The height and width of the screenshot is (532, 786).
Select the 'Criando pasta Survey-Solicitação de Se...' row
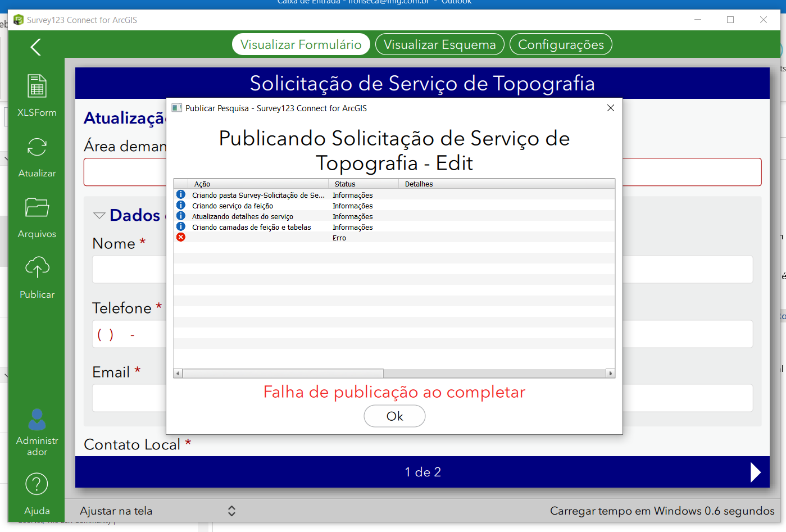pos(394,195)
